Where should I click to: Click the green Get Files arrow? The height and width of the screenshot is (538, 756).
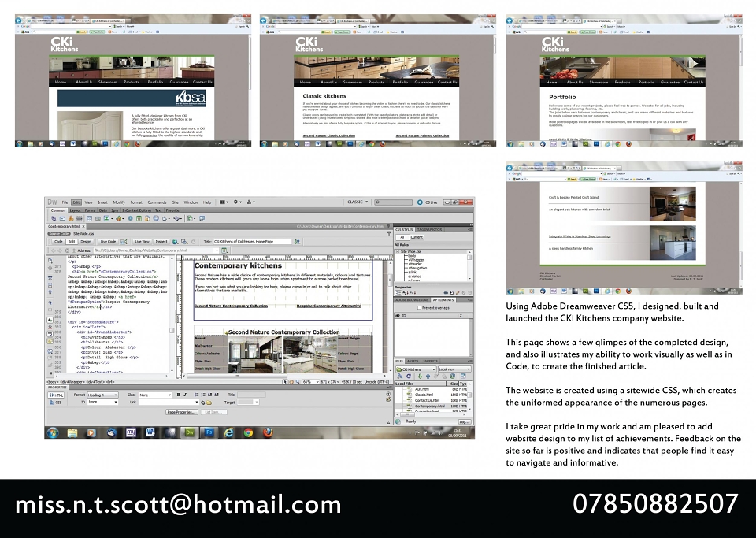coord(420,376)
